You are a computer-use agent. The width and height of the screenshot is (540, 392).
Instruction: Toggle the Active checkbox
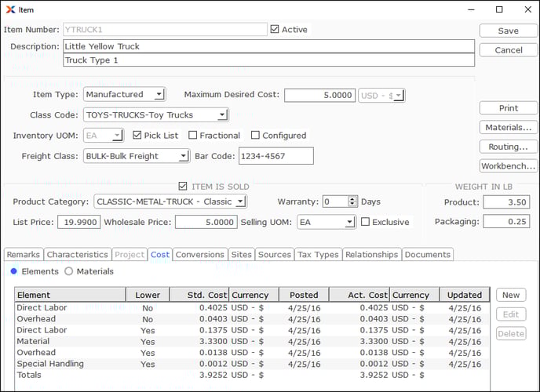pos(275,29)
